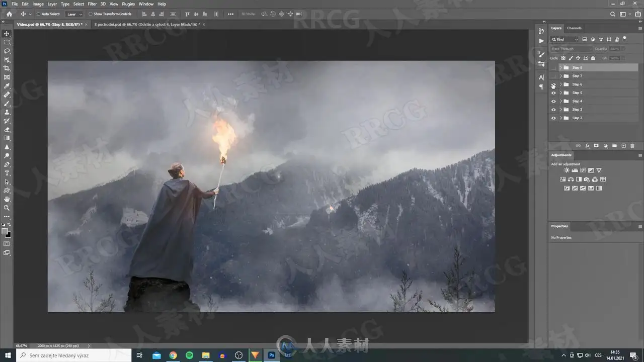Select the Eraser tool

tap(7, 130)
